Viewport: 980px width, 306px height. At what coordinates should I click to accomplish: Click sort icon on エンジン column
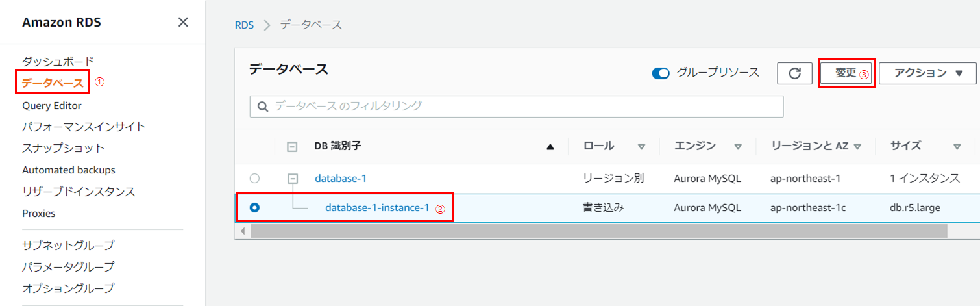click(738, 147)
